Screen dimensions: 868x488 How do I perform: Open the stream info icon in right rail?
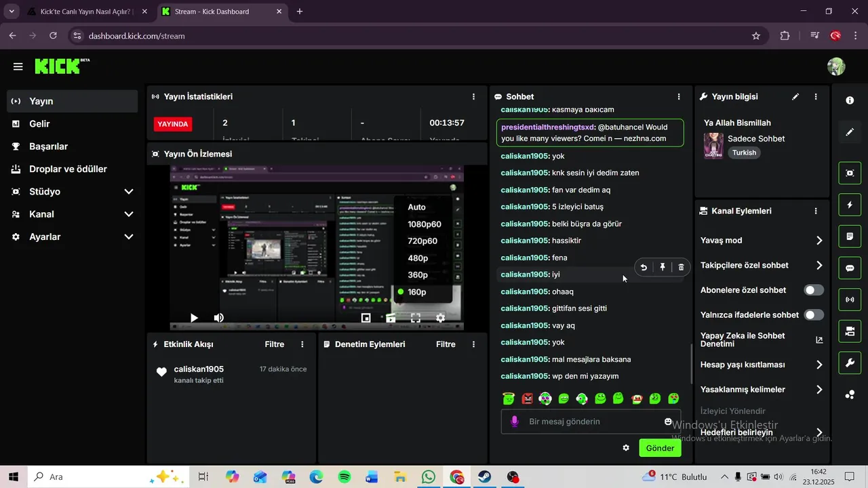(x=850, y=100)
